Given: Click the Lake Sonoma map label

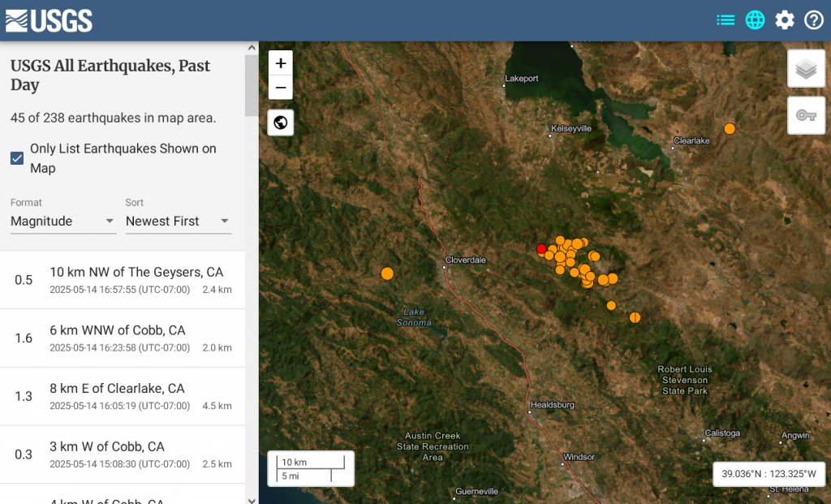Looking at the screenshot, I should pyautogui.click(x=413, y=317).
